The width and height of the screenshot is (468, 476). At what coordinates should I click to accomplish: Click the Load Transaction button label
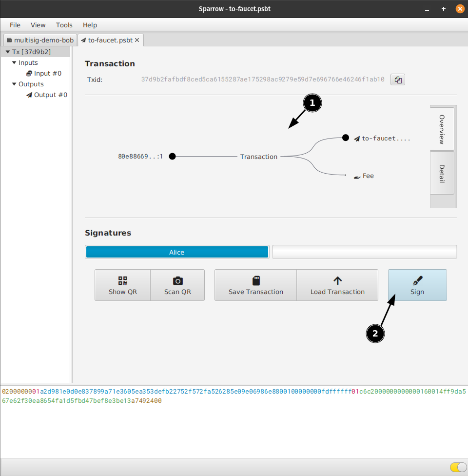coord(337,292)
